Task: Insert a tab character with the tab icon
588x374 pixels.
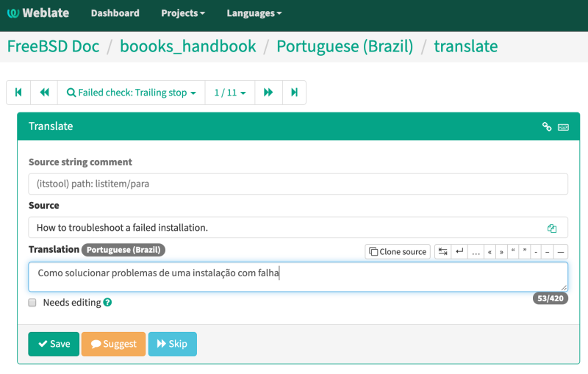Action: click(x=443, y=252)
